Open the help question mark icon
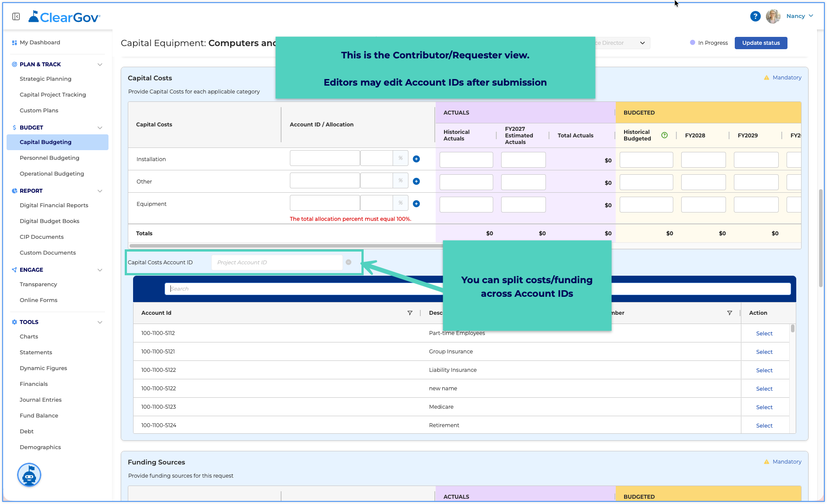The width and height of the screenshot is (827, 504). click(x=755, y=16)
